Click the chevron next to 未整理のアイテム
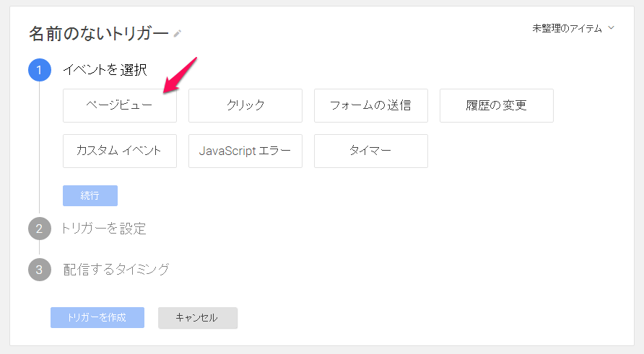 click(612, 28)
